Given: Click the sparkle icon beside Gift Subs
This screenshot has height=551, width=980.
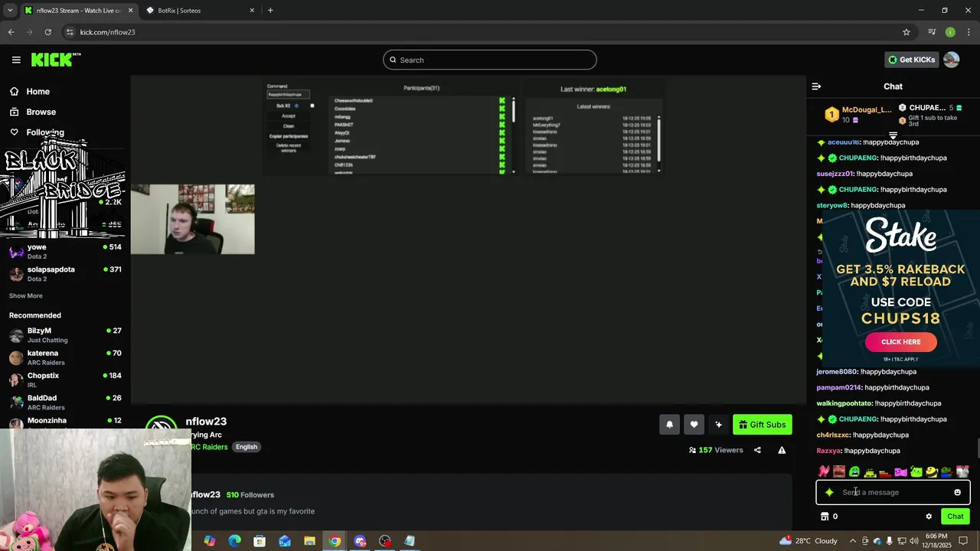Looking at the screenshot, I should [718, 425].
